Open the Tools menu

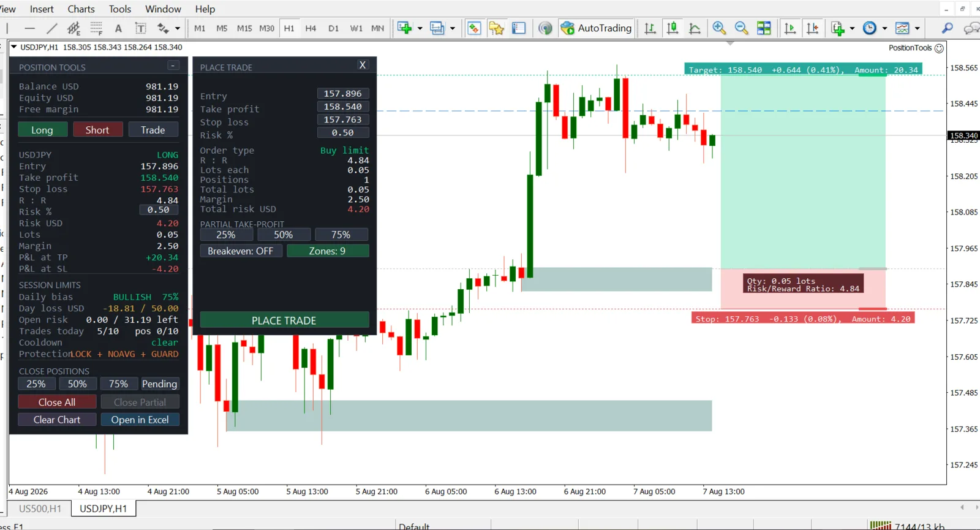120,9
